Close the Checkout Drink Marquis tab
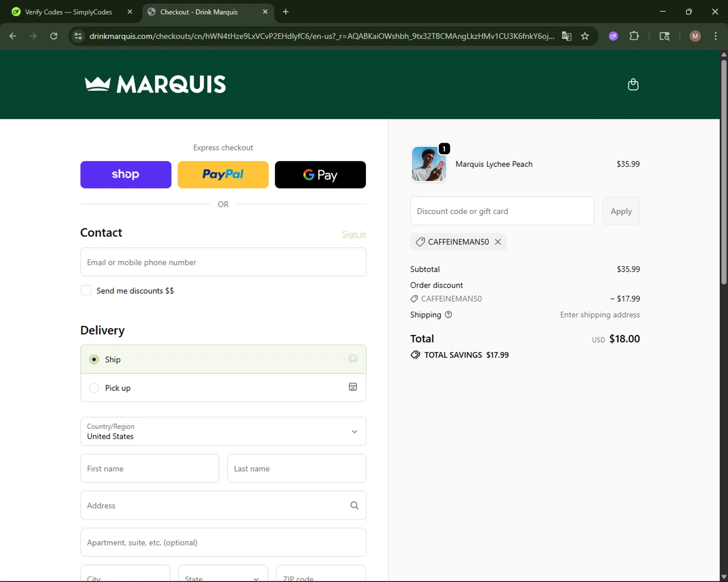The height and width of the screenshot is (582, 728). (265, 12)
